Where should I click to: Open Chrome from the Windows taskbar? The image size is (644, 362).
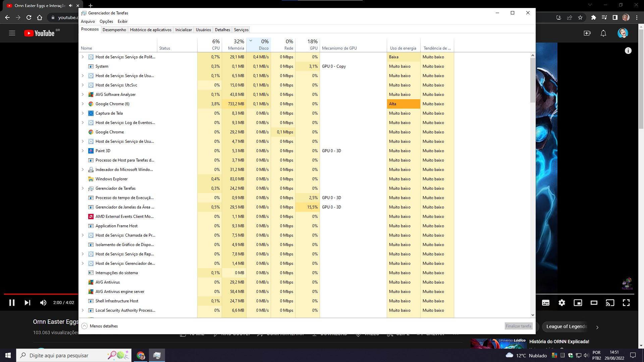click(141, 355)
